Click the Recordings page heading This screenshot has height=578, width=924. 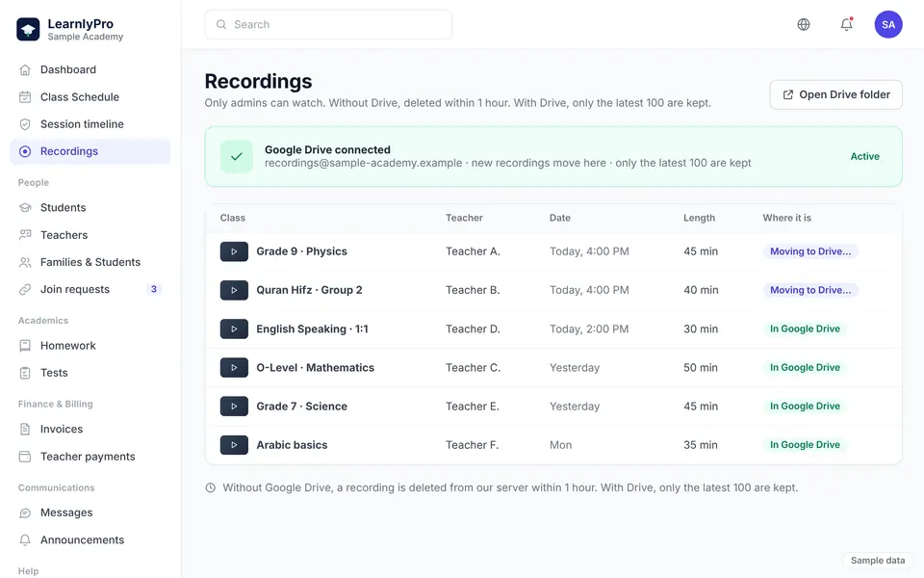point(258,81)
